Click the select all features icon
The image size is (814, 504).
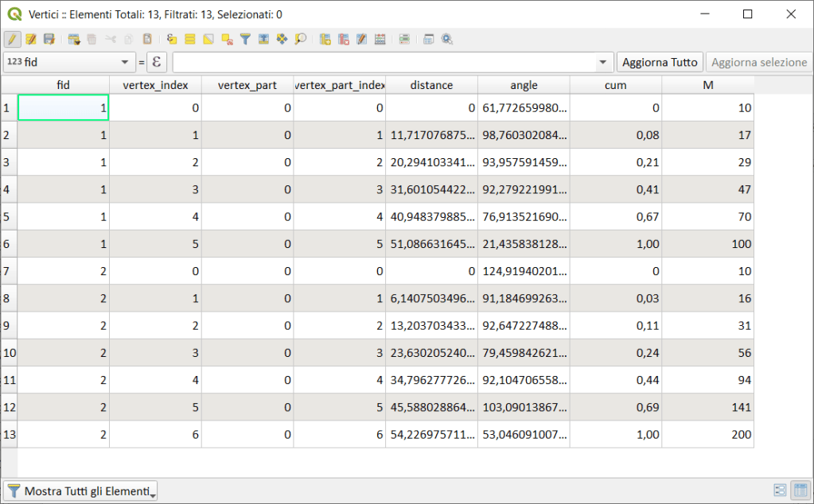[x=190, y=39]
